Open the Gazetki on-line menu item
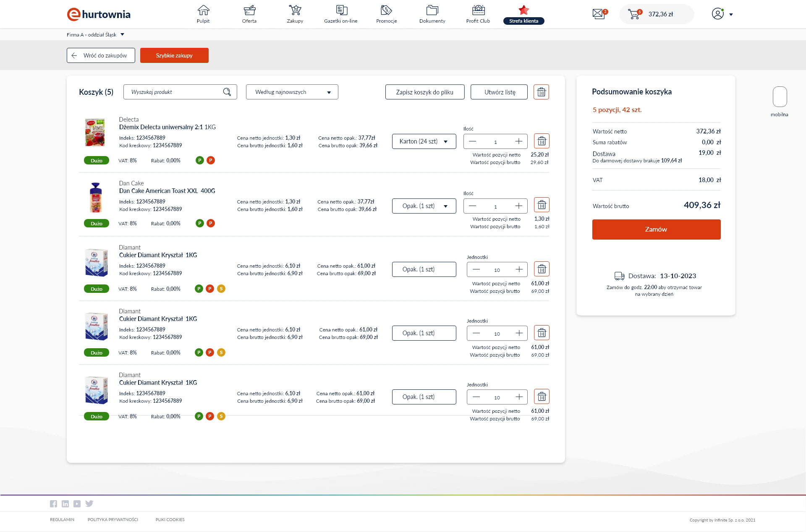 point(340,14)
